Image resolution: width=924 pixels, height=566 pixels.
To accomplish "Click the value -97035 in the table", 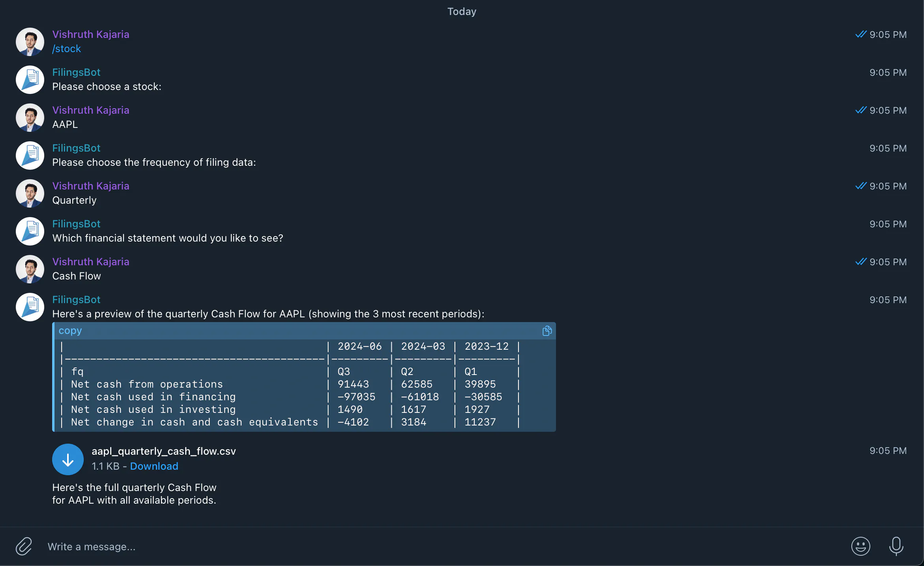I will pos(357,397).
